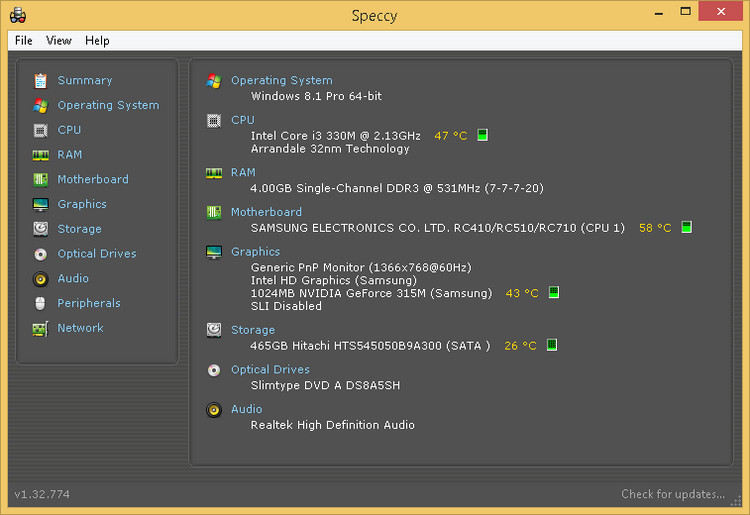Click the Graphics heading link in summary
This screenshot has height=515, width=750.
coord(255,252)
